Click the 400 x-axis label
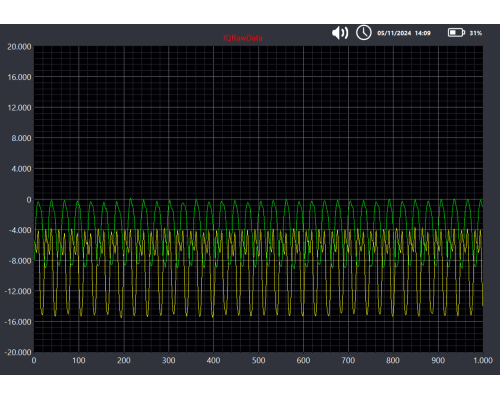 [213, 360]
